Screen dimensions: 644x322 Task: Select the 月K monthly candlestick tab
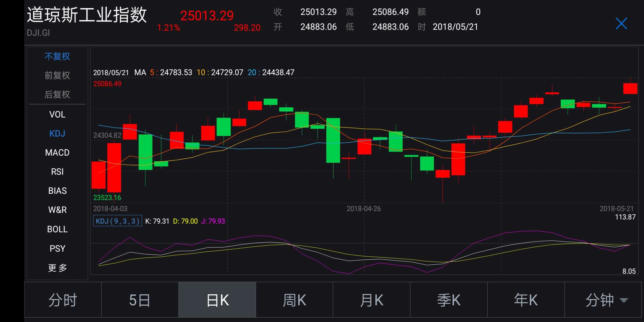point(372,300)
